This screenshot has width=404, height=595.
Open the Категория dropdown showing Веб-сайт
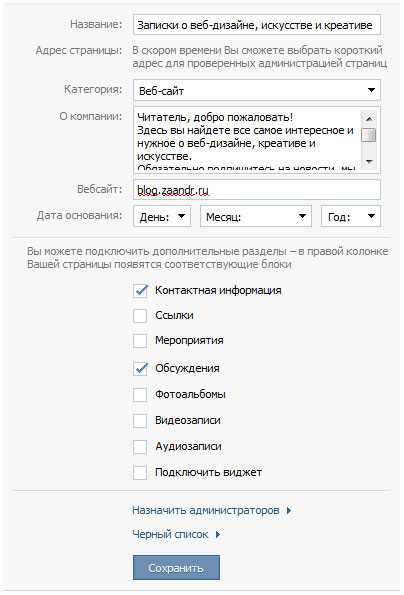tap(257, 90)
